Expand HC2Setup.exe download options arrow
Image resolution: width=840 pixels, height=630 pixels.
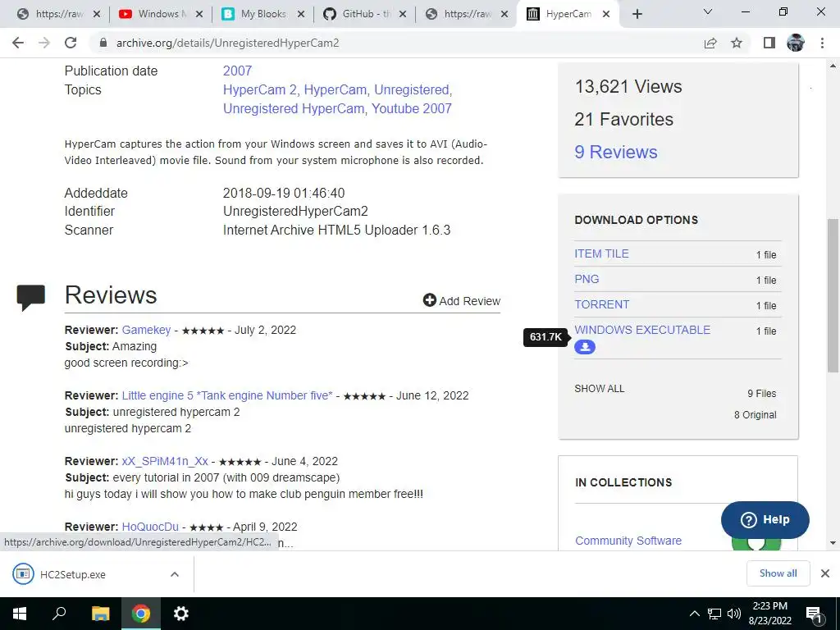point(175,574)
